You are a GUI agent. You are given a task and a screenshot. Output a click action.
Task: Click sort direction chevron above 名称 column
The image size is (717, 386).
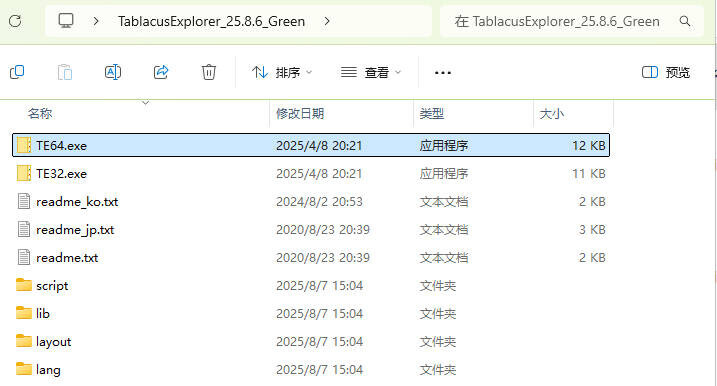tap(145, 103)
